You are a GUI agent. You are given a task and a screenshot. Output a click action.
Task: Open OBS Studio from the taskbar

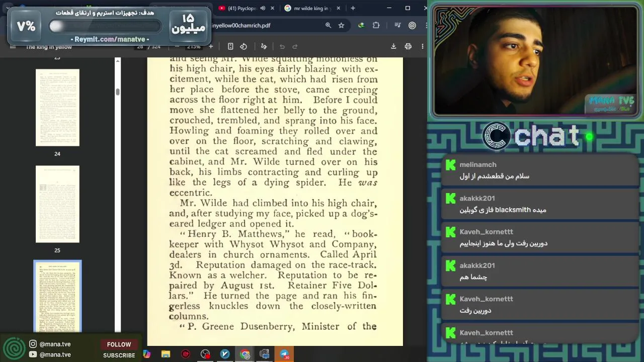click(x=205, y=354)
